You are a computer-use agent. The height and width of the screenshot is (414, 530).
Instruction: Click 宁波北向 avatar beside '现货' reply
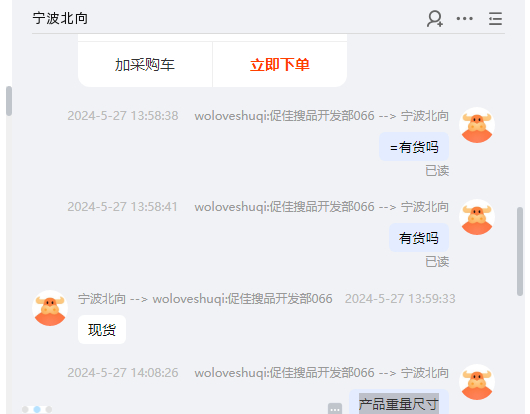point(50,308)
